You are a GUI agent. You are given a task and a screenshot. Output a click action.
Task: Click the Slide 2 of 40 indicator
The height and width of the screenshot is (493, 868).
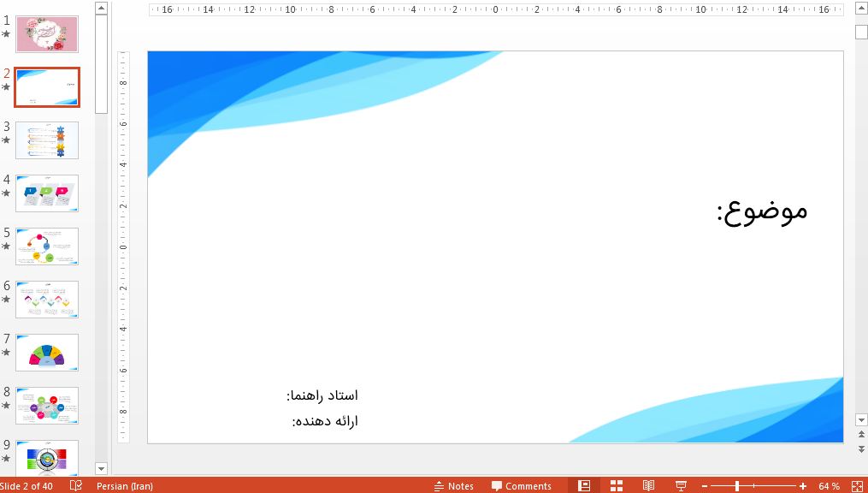click(26, 485)
